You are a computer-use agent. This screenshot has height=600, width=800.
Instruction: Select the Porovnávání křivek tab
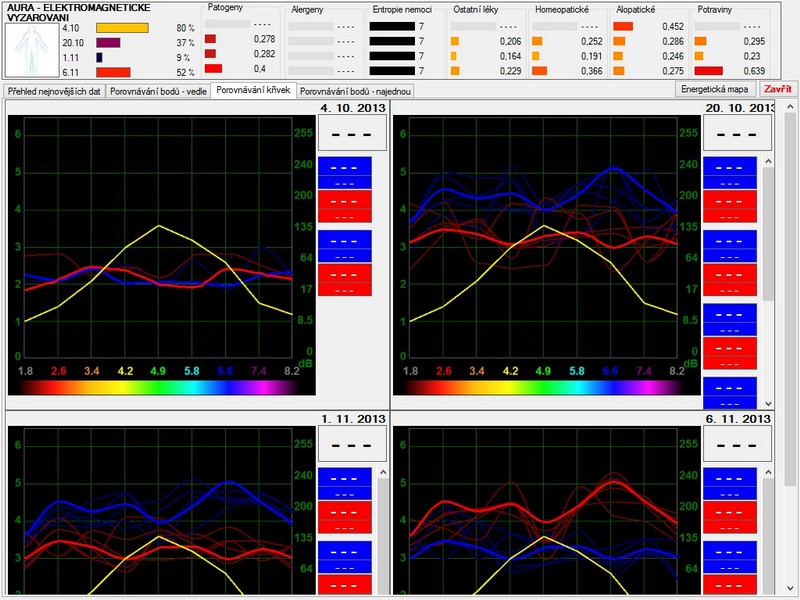253,90
